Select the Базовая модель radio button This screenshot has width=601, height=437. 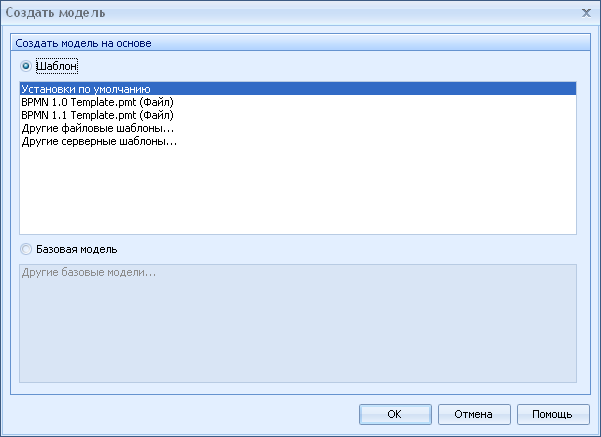click(26, 249)
